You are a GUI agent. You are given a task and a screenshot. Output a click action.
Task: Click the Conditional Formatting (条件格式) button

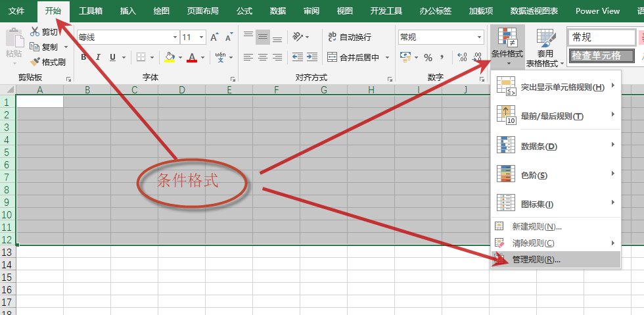click(507, 46)
